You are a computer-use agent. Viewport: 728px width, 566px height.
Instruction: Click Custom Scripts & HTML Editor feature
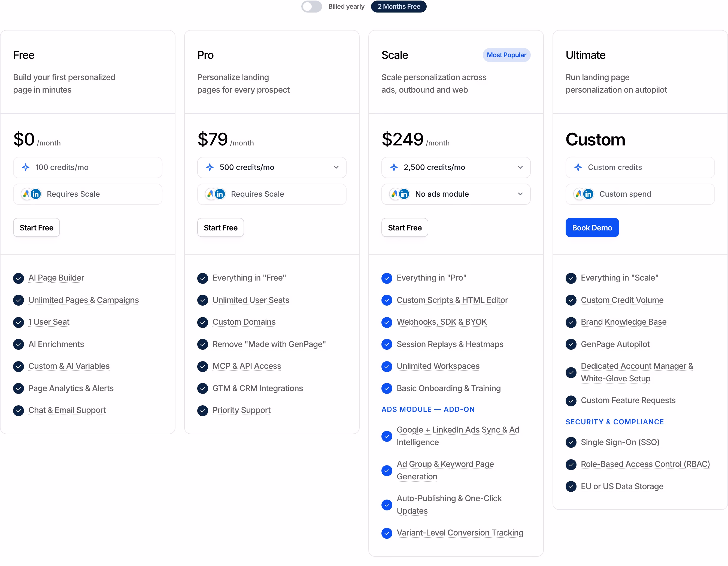[x=452, y=300]
